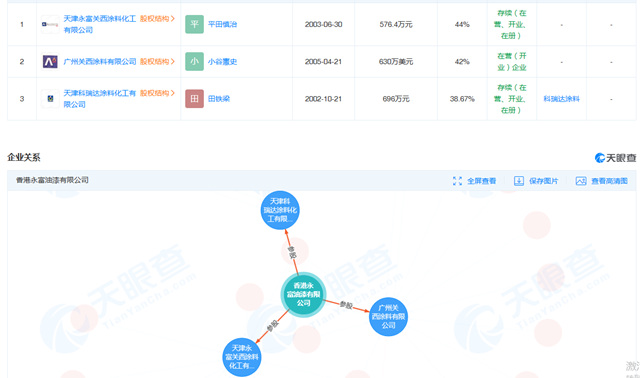
Task: View 股权结构 for 天津科瑞达涂料化工
Action: pyautogui.click(x=157, y=93)
